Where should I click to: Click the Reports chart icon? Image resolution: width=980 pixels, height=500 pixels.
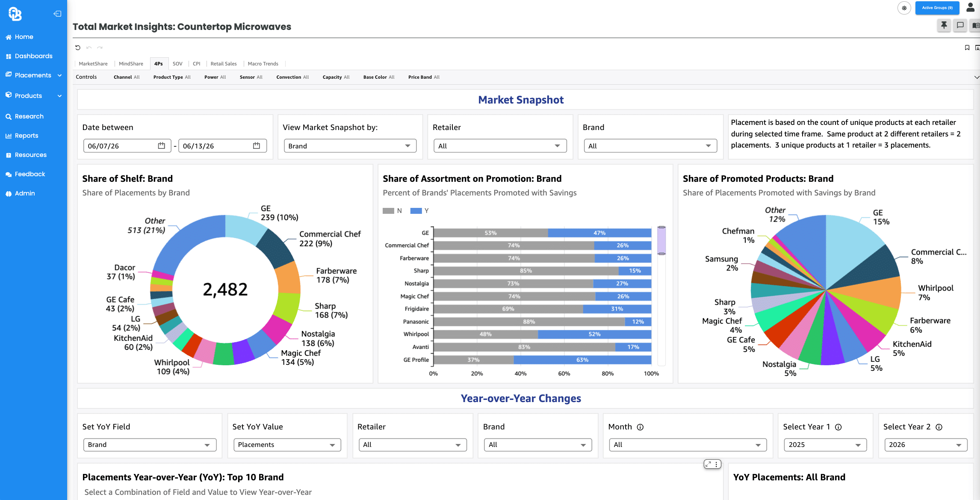coord(9,136)
